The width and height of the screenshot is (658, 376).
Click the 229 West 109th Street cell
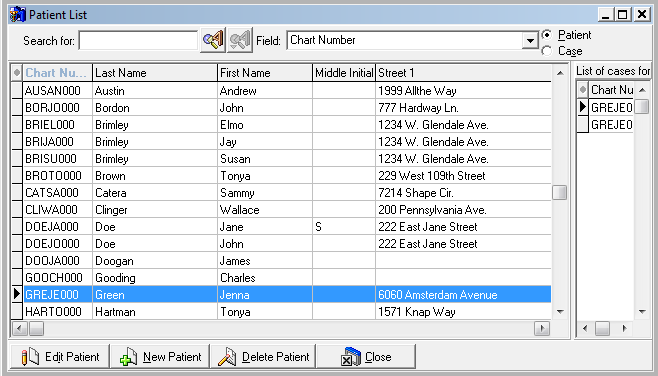[x=463, y=176]
